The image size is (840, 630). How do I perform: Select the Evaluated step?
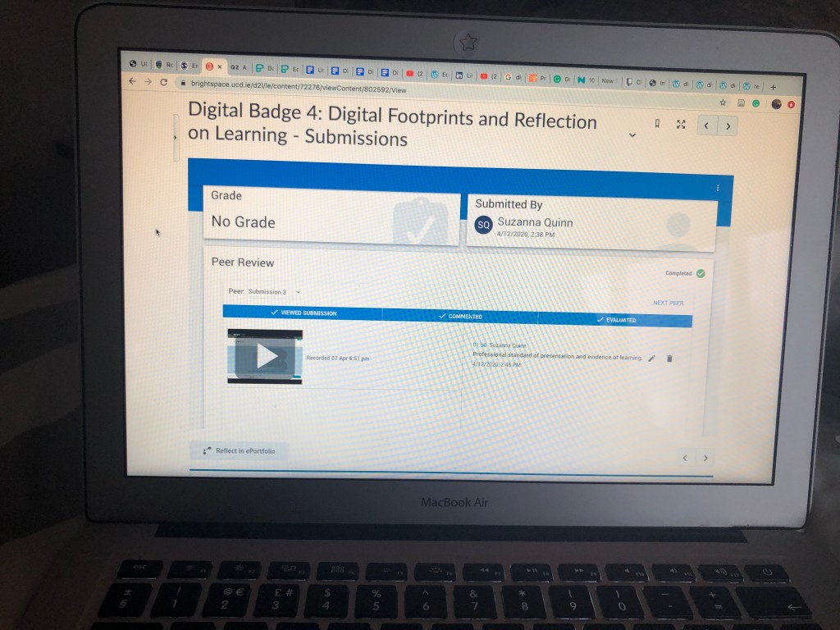[615, 319]
